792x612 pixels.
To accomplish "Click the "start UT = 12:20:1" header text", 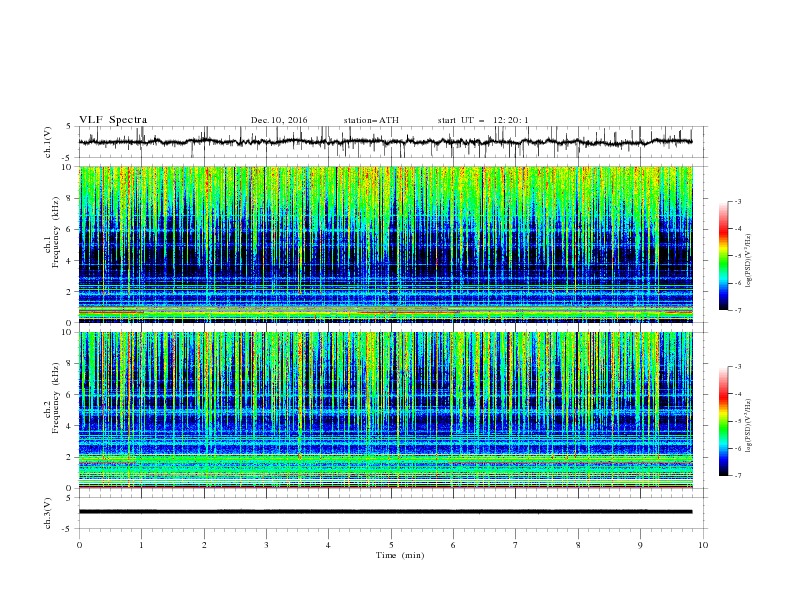I will (x=483, y=120).
